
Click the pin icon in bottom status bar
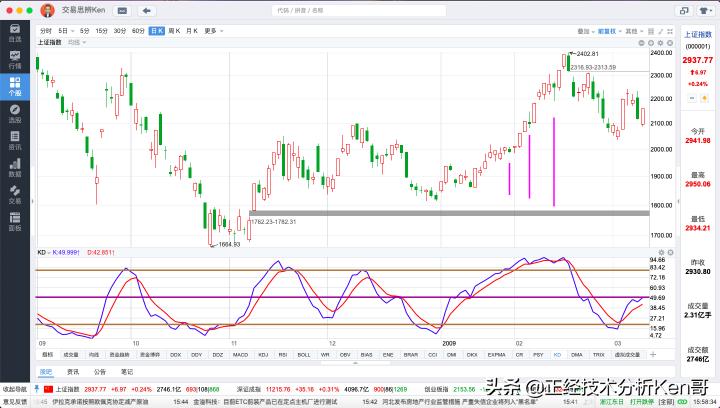pyautogui.click(x=36, y=389)
